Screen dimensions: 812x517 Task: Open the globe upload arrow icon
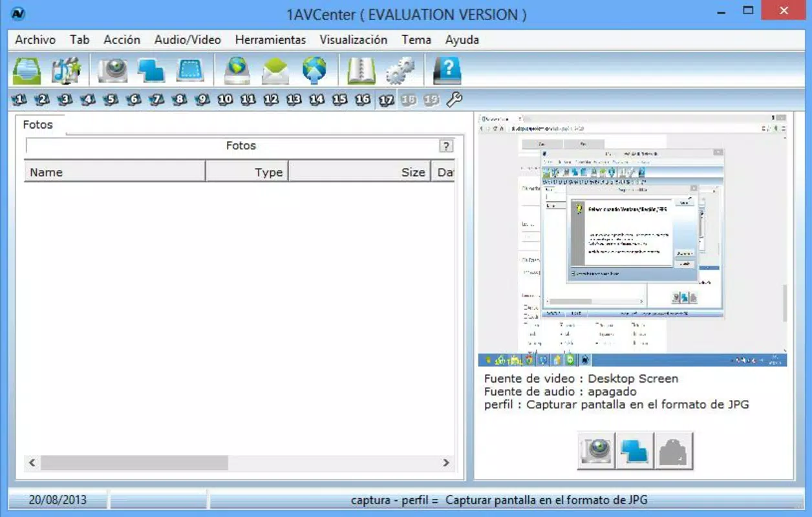[314, 70]
